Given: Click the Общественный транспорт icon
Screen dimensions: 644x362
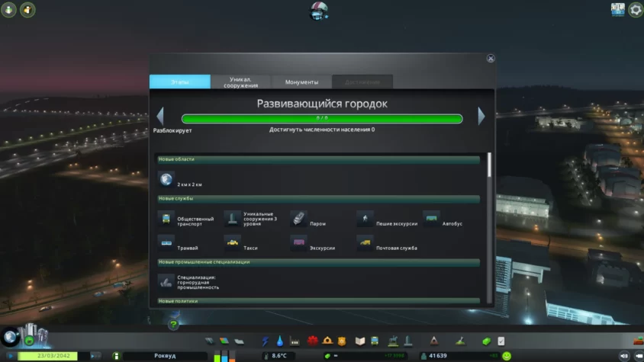Looking at the screenshot, I should [x=166, y=219].
